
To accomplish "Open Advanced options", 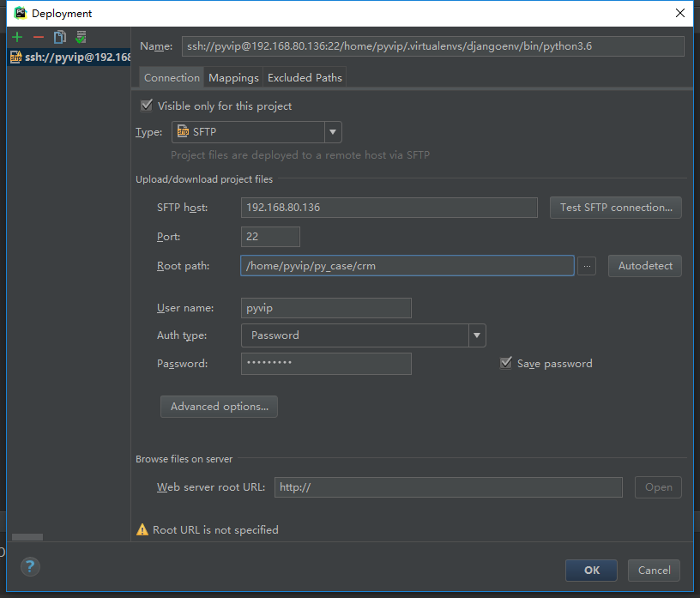I will [x=220, y=407].
